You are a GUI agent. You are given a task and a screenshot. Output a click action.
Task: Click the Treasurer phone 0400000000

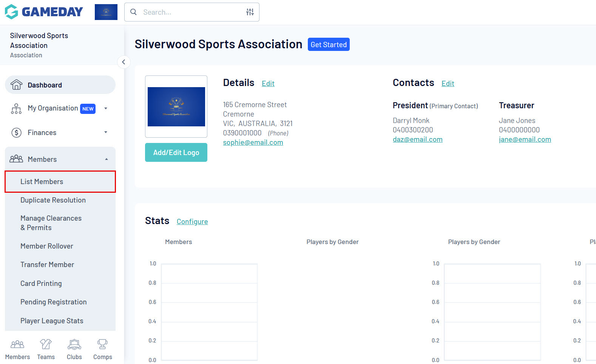tap(519, 130)
